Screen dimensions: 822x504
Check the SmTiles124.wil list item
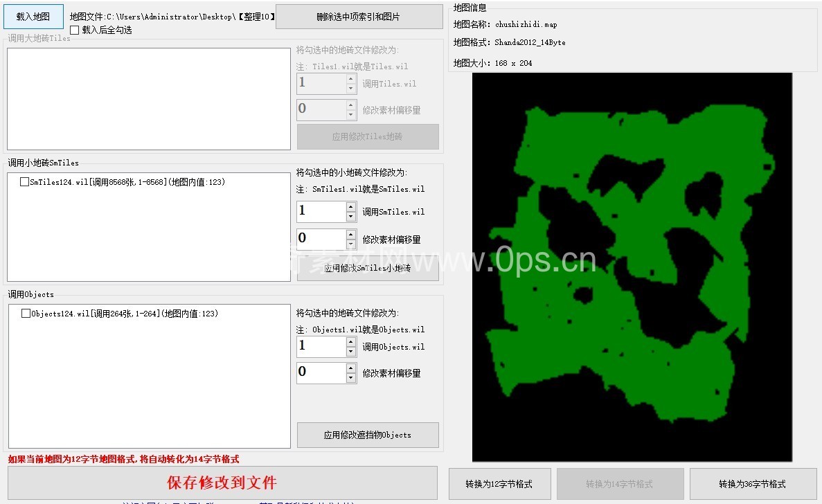25,182
